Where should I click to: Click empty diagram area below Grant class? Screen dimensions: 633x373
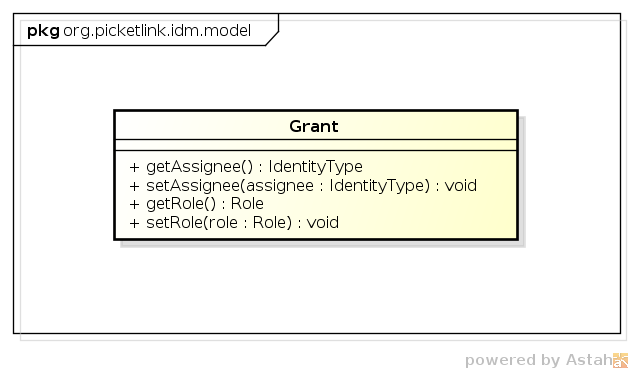[x=317, y=291]
